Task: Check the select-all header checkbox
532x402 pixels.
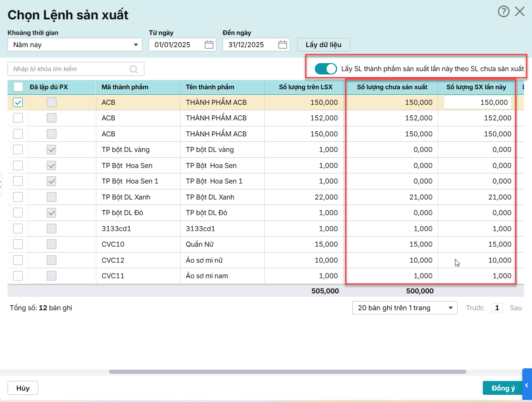Action: point(18,87)
